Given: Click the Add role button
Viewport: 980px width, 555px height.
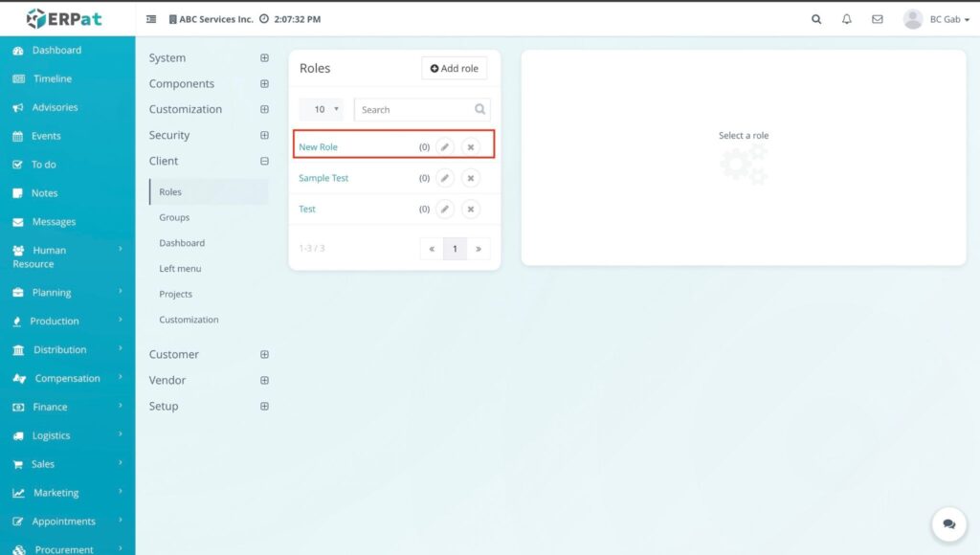Looking at the screenshot, I should coord(455,69).
